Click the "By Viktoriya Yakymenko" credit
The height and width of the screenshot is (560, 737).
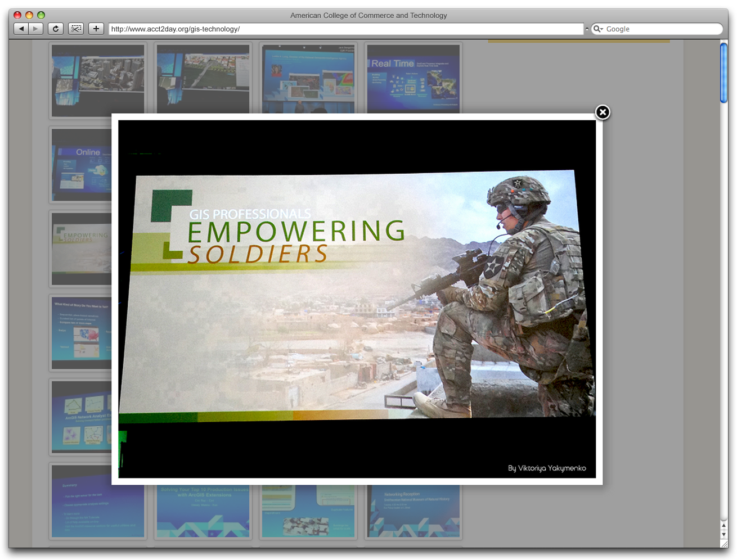[x=547, y=468]
